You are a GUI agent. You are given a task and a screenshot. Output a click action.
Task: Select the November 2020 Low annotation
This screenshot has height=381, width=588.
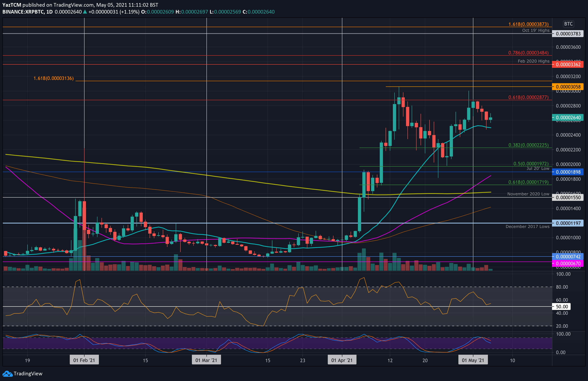click(x=528, y=194)
